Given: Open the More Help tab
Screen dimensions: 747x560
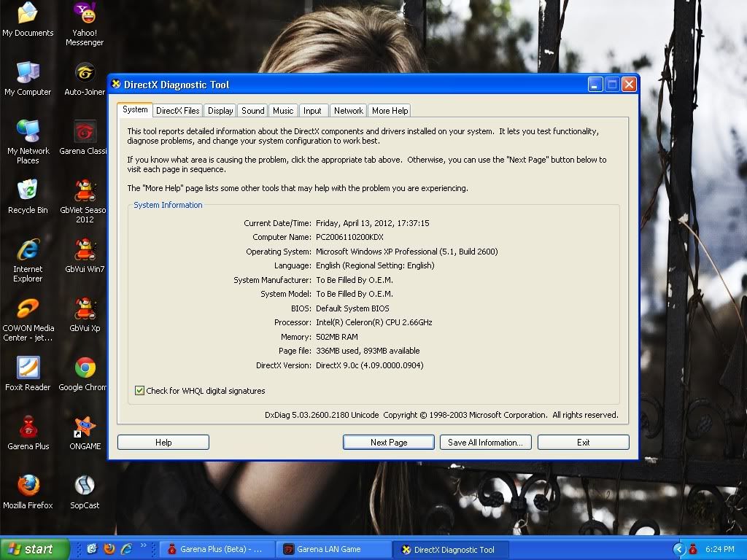Looking at the screenshot, I should 390,111.
